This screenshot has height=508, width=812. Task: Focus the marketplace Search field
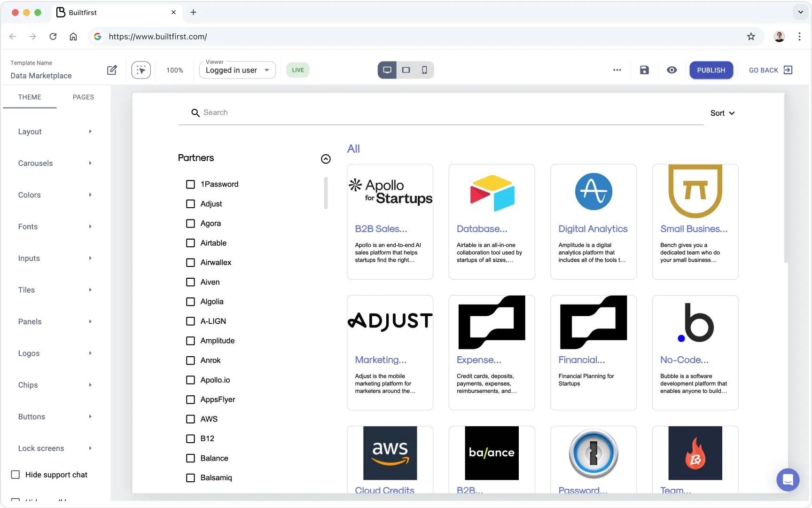pos(441,113)
